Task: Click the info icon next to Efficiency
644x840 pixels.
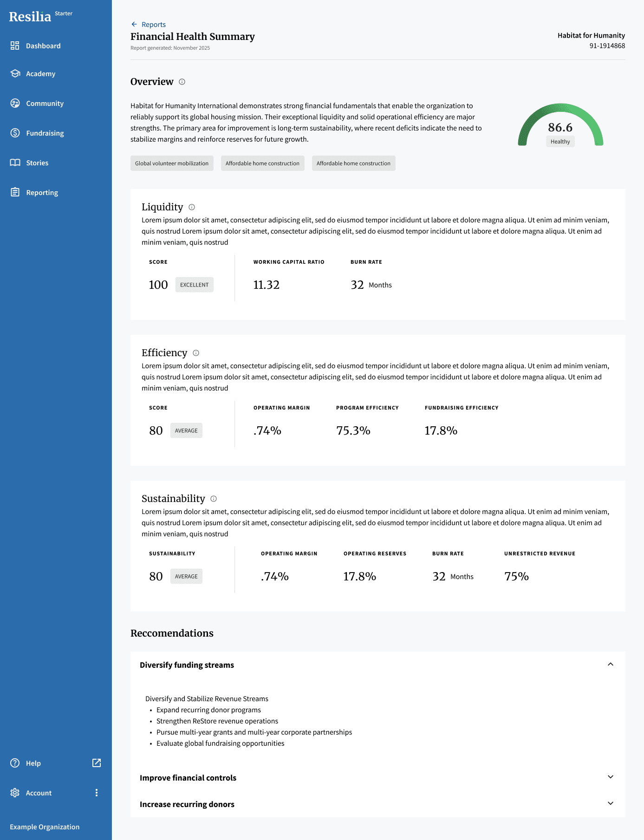Action: 196,353
